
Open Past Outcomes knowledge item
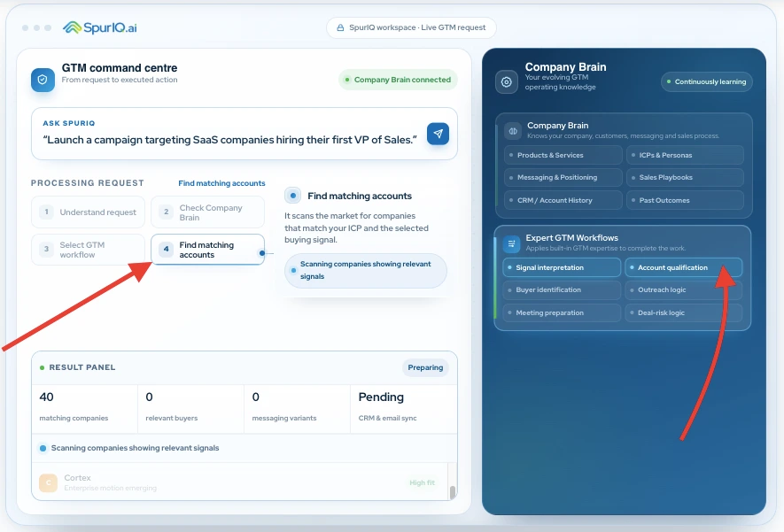(x=685, y=200)
